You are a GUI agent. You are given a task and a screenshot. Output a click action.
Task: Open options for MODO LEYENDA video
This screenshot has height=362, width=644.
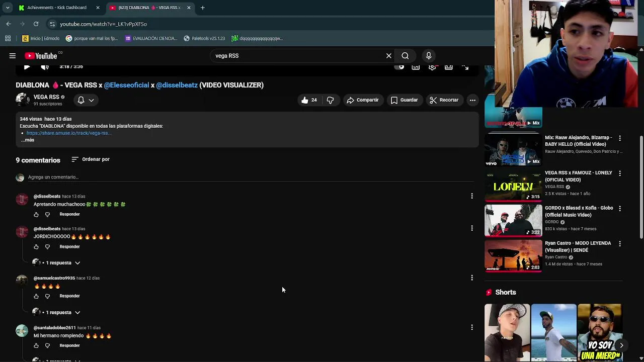[620, 243]
